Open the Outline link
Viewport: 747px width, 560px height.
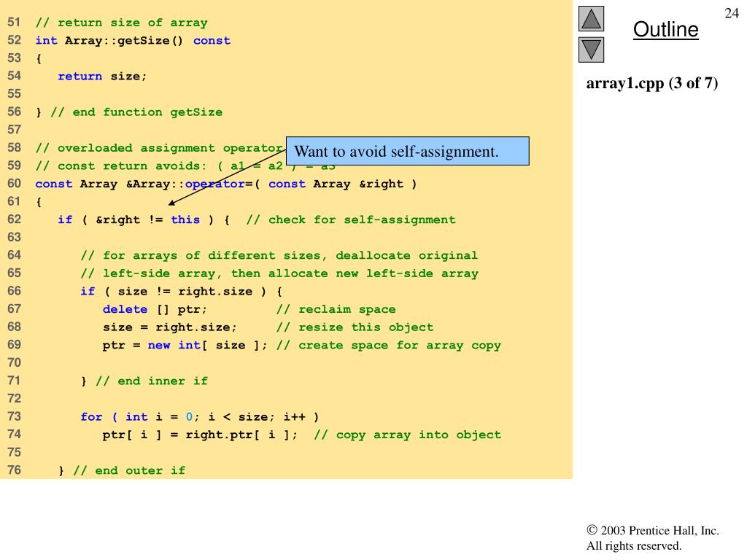pos(665,30)
